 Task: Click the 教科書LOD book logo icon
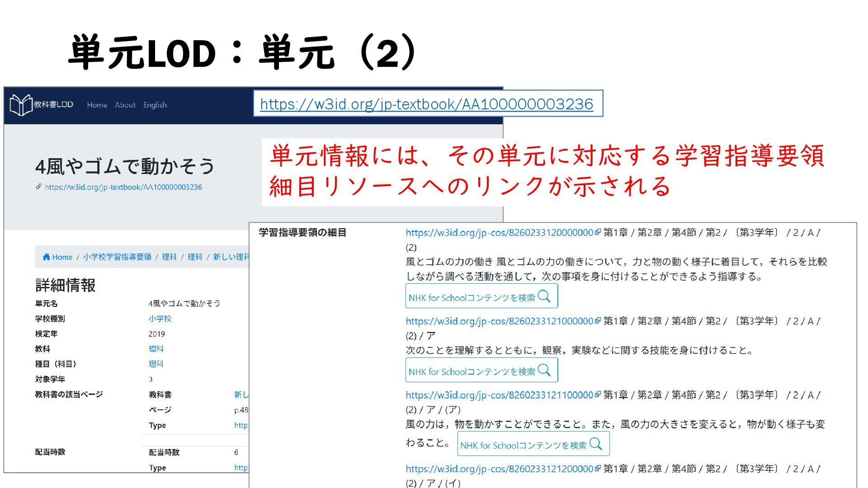pyautogui.click(x=21, y=105)
